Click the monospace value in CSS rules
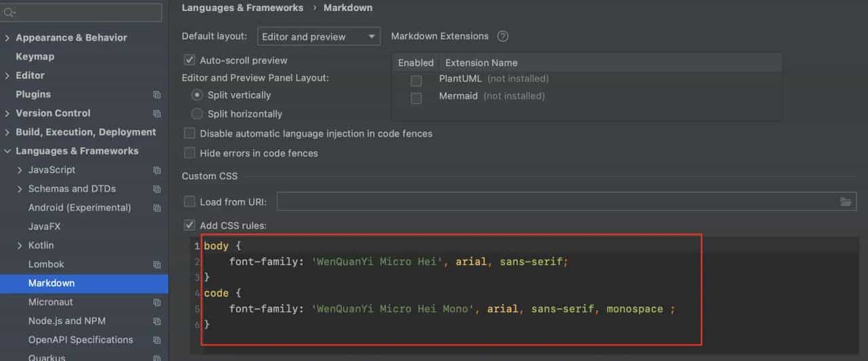The height and width of the screenshot is (361, 868). pyautogui.click(x=635, y=309)
